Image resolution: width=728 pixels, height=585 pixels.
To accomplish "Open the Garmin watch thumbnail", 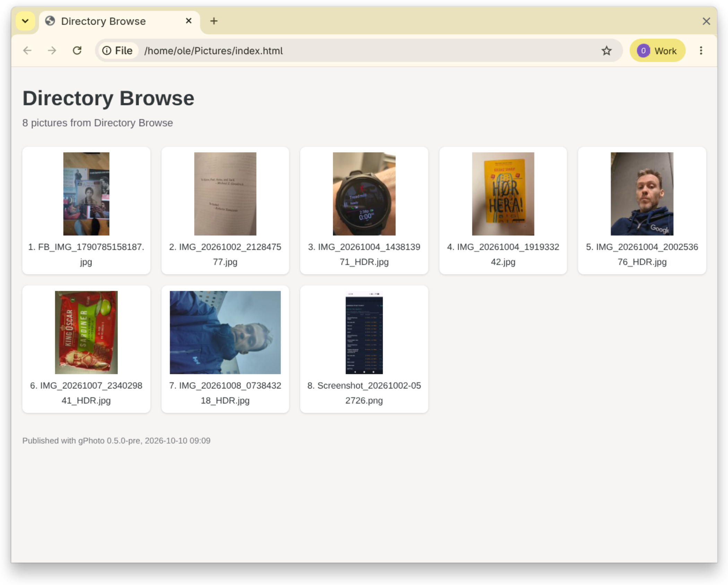I will (x=364, y=194).
